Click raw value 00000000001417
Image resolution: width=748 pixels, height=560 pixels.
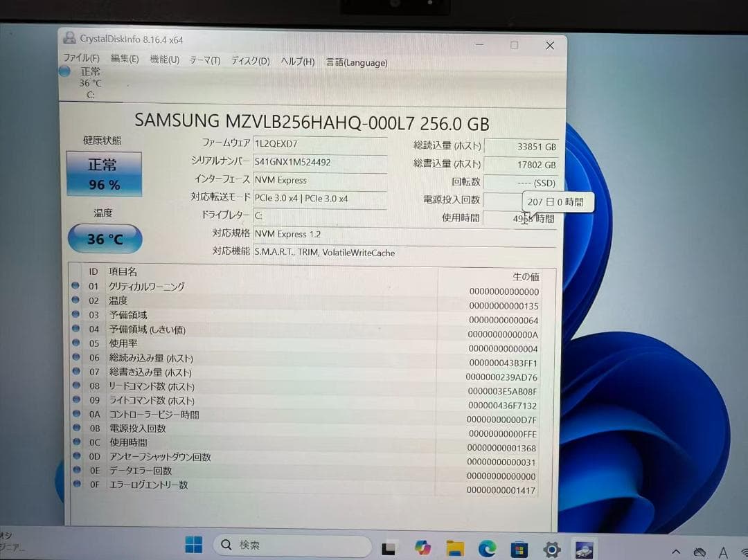point(501,490)
